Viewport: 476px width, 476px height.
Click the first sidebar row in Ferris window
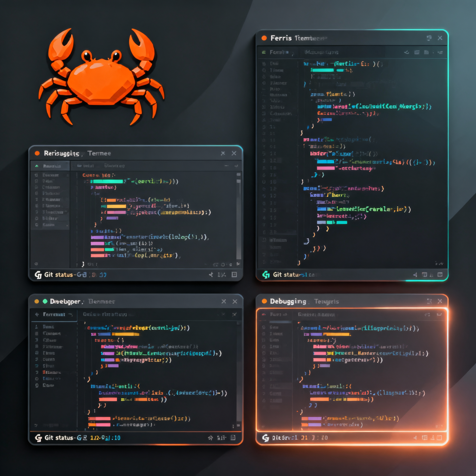[x=277, y=64]
